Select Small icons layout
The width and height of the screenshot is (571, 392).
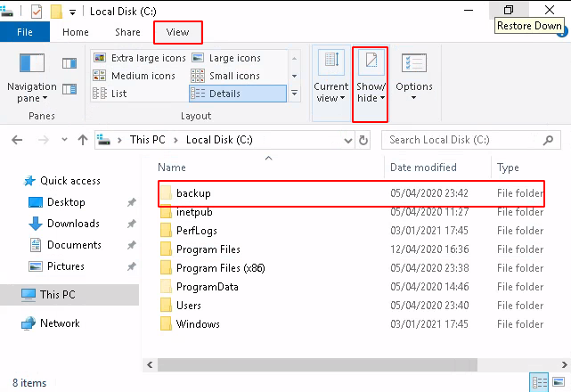(225, 76)
